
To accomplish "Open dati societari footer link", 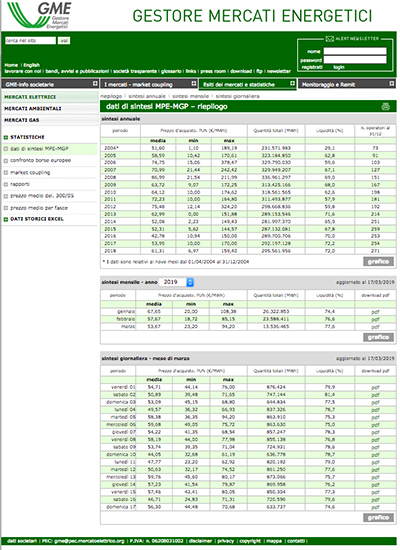I will coord(22,541).
